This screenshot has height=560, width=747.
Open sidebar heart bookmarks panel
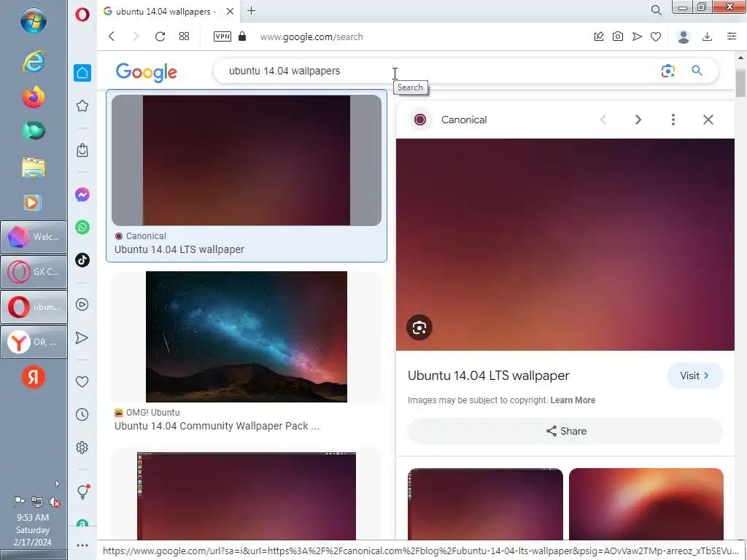(82, 381)
